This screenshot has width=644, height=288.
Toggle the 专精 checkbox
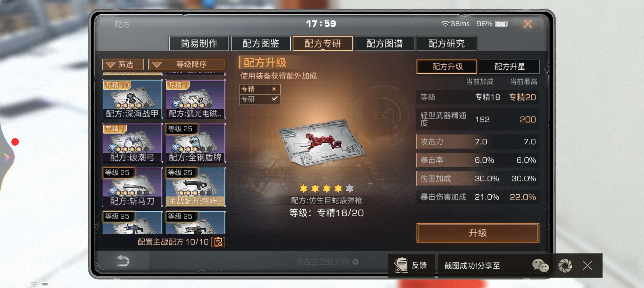pyautogui.click(x=274, y=89)
